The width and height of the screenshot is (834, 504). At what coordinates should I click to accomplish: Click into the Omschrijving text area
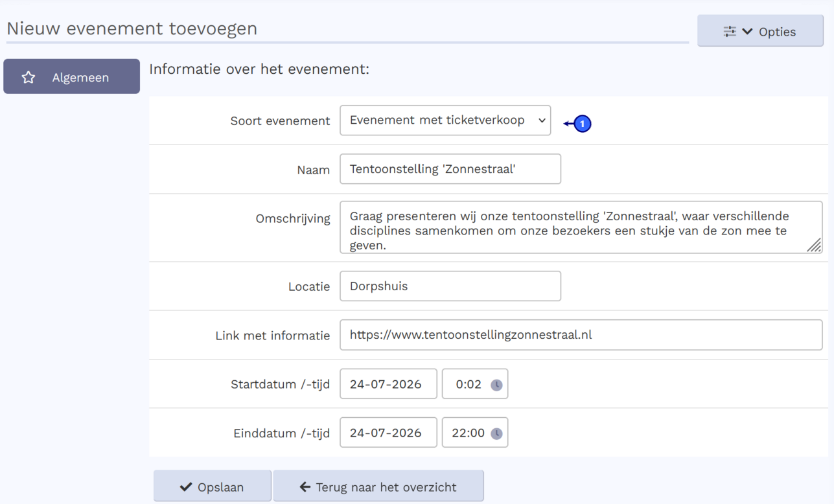pos(581,227)
